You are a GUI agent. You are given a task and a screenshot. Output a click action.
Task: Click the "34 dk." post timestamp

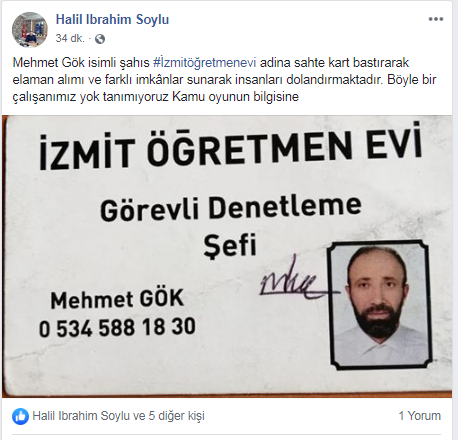tap(70, 39)
